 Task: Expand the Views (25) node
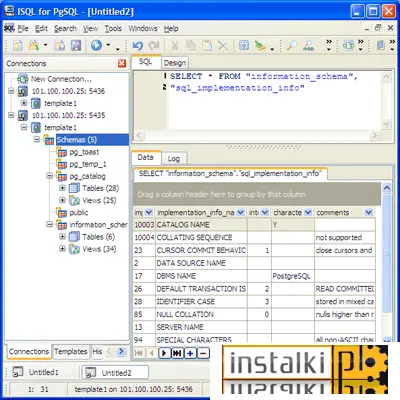pyautogui.click(x=62, y=200)
